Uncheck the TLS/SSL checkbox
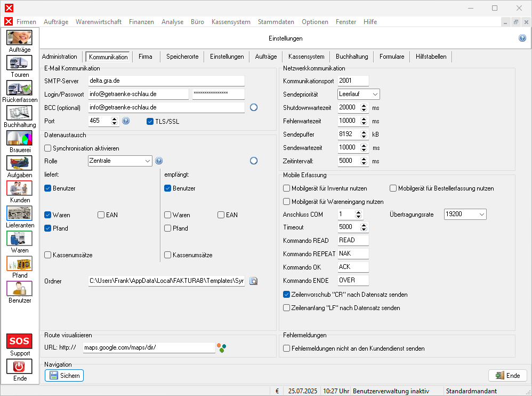The height and width of the screenshot is (396, 532). tap(150, 121)
